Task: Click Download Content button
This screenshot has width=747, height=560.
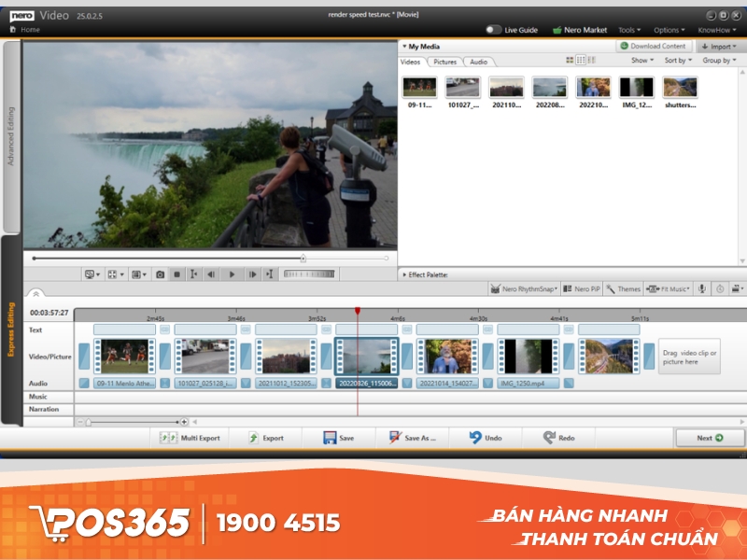Action: 655,46
